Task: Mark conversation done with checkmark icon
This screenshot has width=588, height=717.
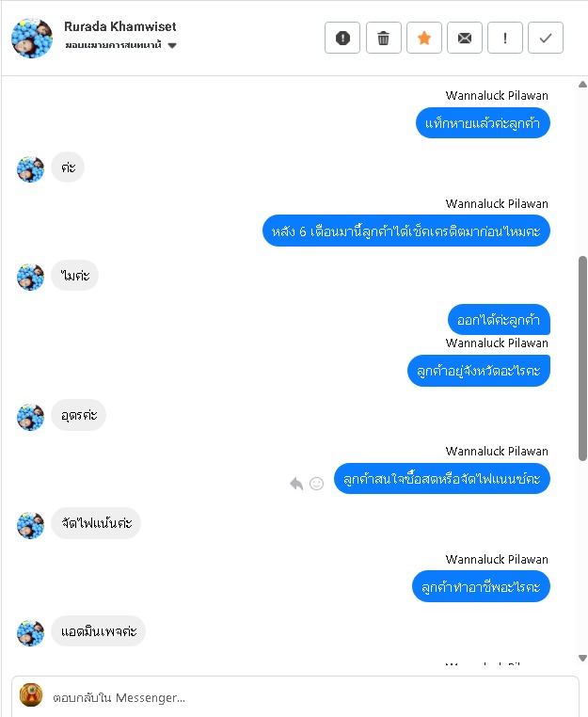Action: [546, 38]
